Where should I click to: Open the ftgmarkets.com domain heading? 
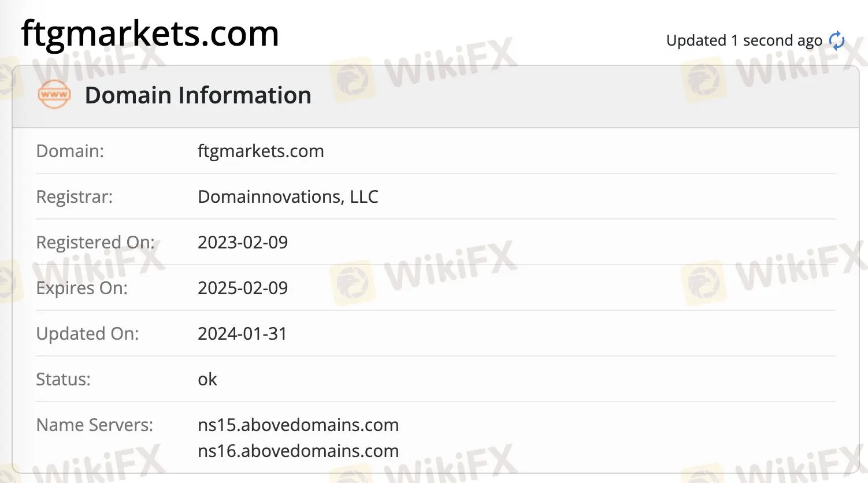pyautogui.click(x=149, y=34)
